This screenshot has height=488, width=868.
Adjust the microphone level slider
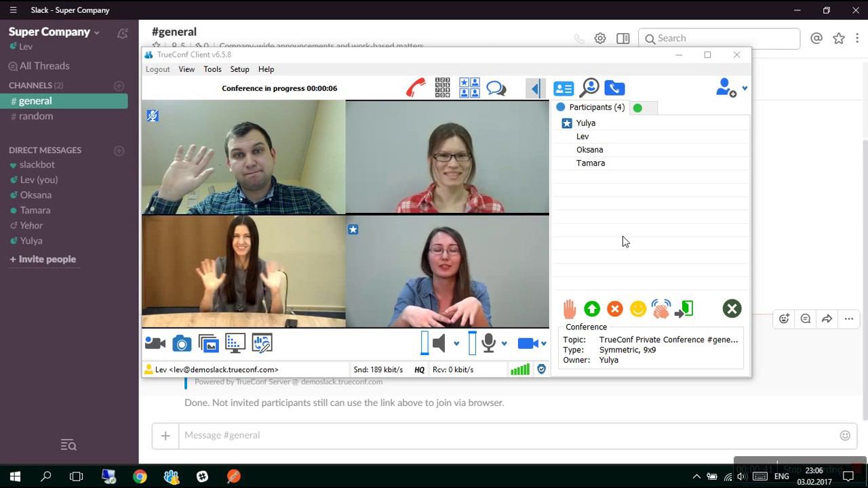coord(472,343)
